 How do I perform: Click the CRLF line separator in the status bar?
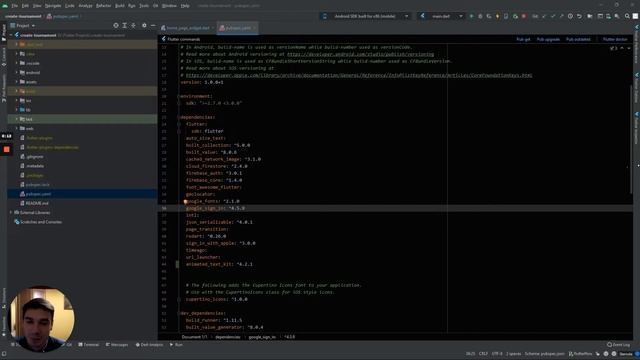pos(483,353)
